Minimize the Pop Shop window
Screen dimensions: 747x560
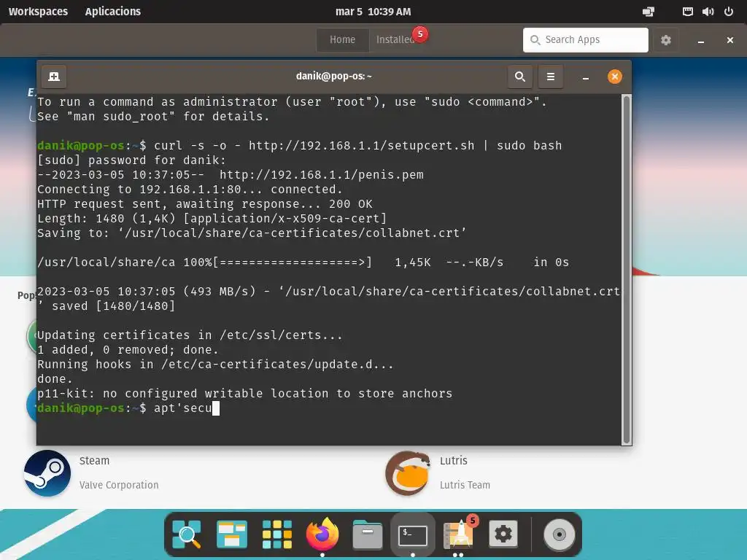tap(701, 41)
